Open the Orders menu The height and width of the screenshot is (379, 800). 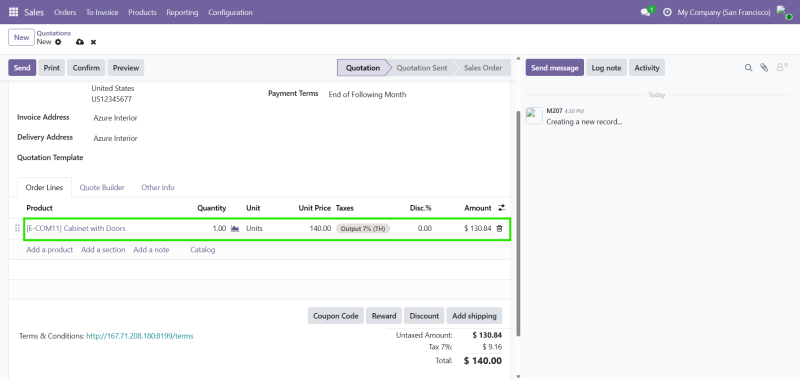65,12
